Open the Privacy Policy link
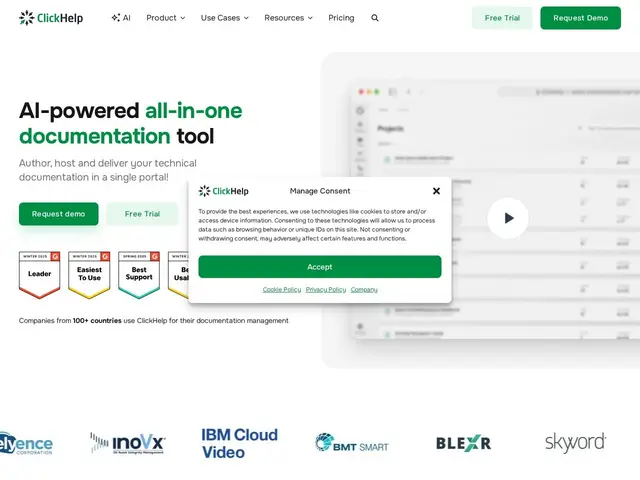Image resolution: width=640 pixels, height=480 pixels. click(326, 289)
